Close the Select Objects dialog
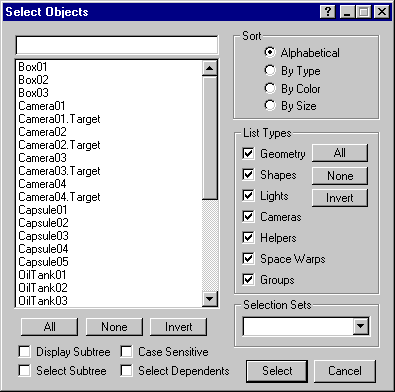The image size is (395, 392). point(382,12)
